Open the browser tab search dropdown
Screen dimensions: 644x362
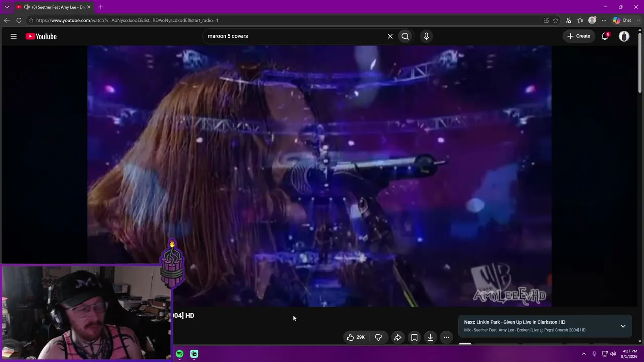tap(7, 7)
